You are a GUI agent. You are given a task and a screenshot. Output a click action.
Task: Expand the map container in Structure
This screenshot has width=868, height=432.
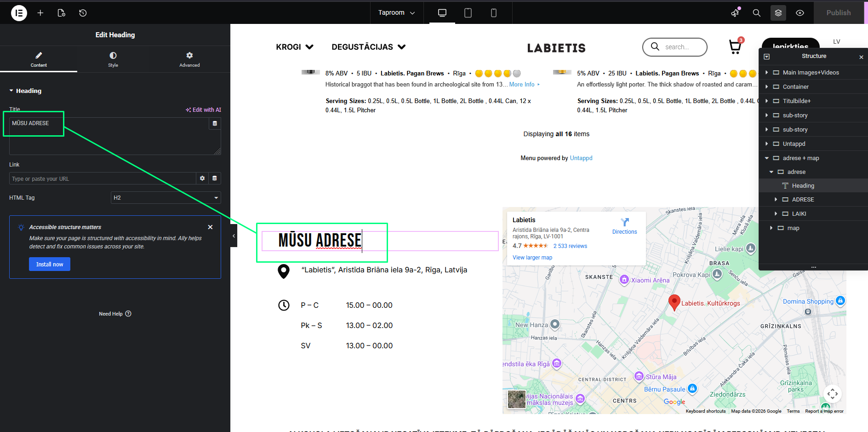tap(771, 228)
